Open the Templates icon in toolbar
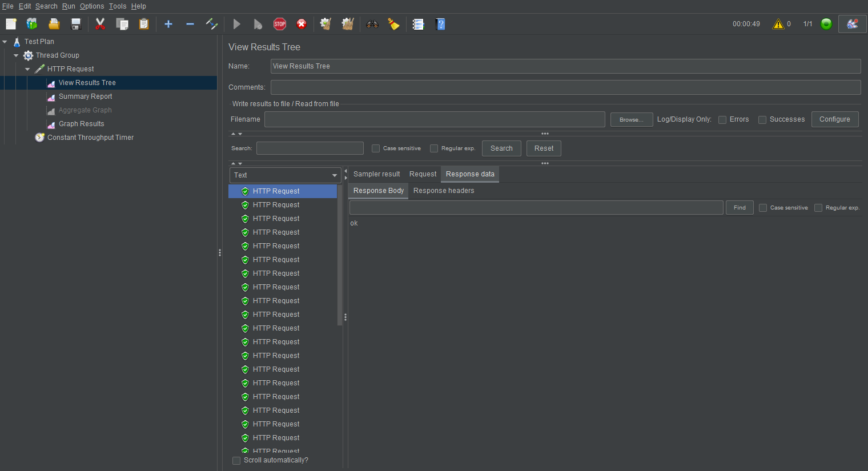The width and height of the screenshot is (868, 471). point(32,24)
